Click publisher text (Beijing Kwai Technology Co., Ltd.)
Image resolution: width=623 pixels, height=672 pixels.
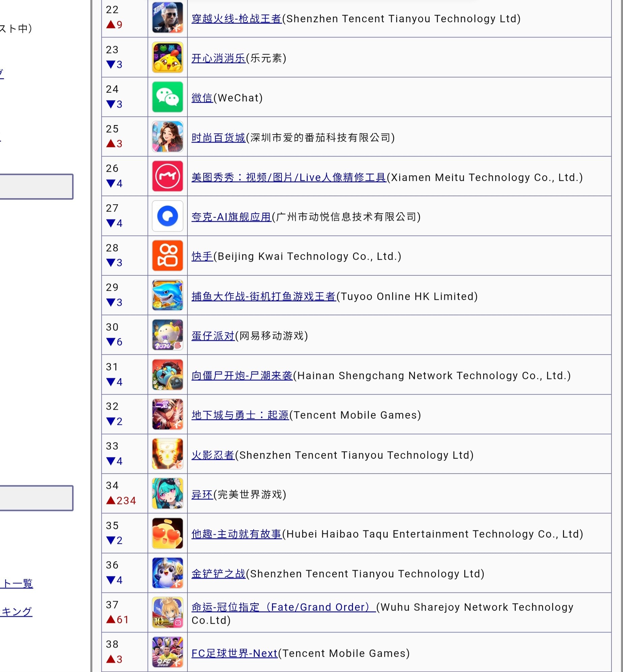click(307, 256)
